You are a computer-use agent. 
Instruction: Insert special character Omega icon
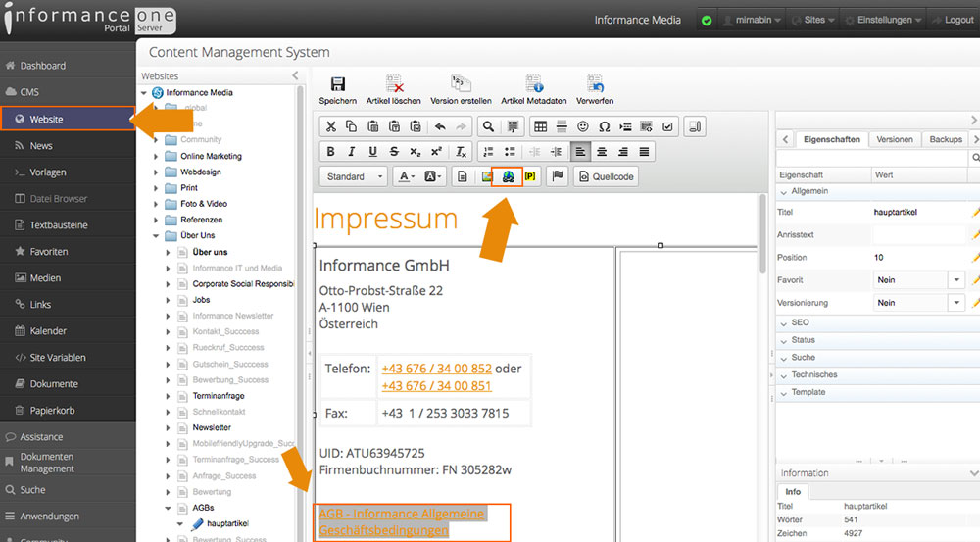click(605, 126)
